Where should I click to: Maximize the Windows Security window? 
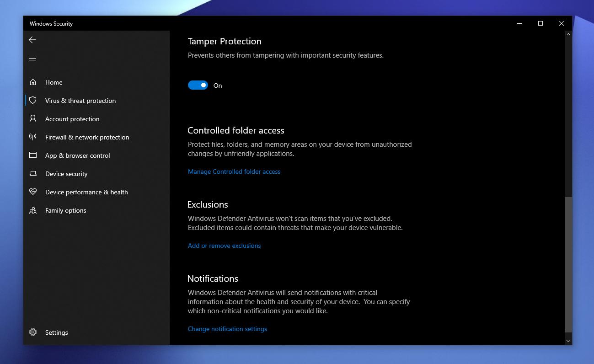540,23
